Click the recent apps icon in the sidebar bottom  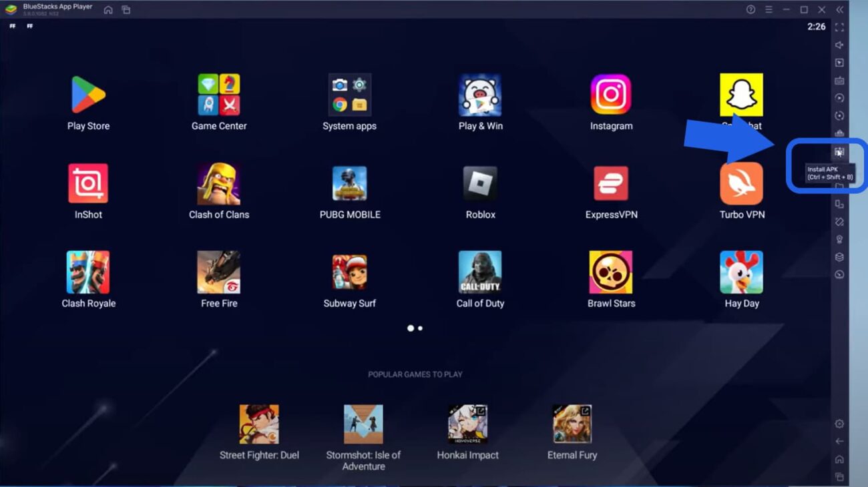tap(839, 477)
